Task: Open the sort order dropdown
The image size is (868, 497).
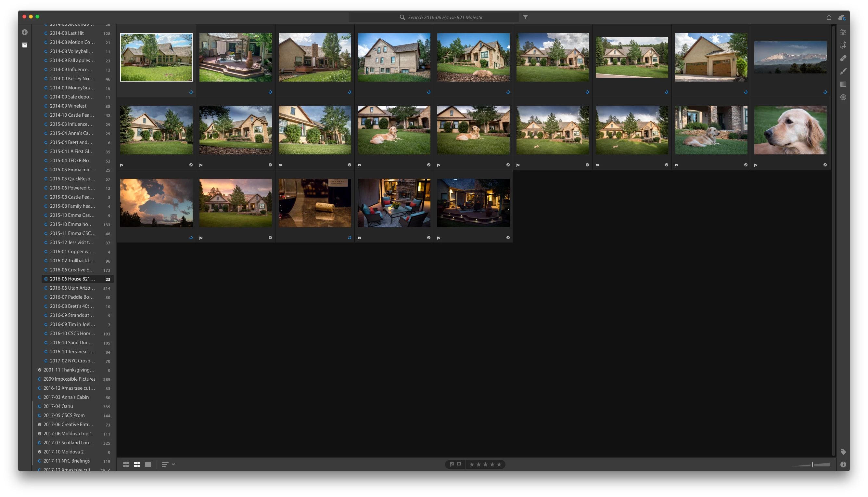Action: pyautogui.click(x=168, y=464)
